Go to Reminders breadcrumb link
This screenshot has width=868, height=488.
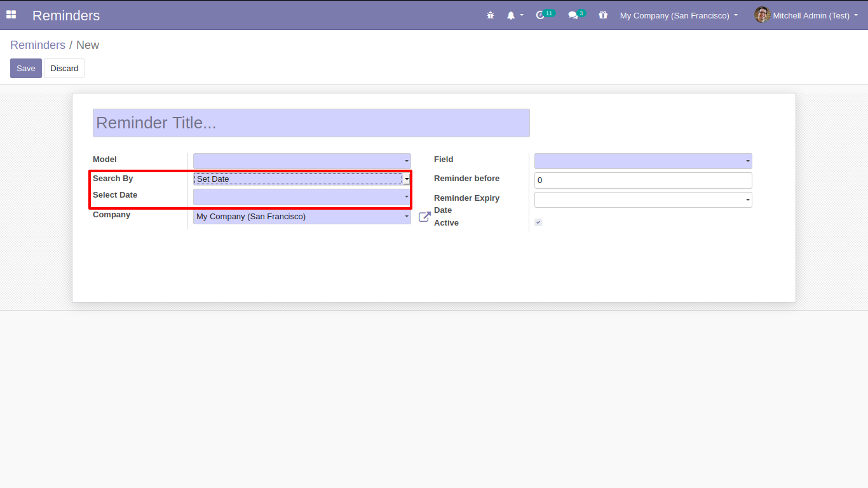37,45
